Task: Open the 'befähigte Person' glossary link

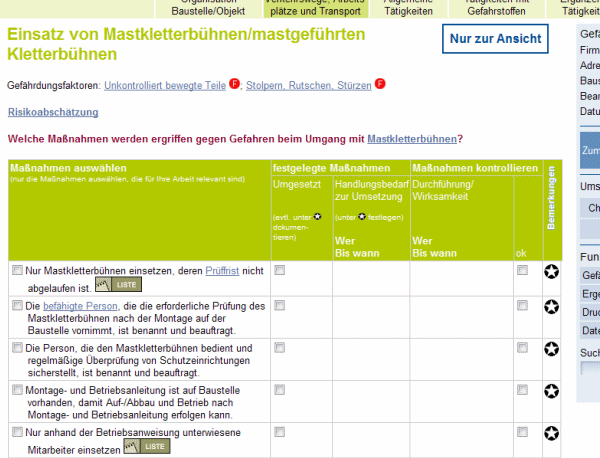Action: (x=83, y=306)
